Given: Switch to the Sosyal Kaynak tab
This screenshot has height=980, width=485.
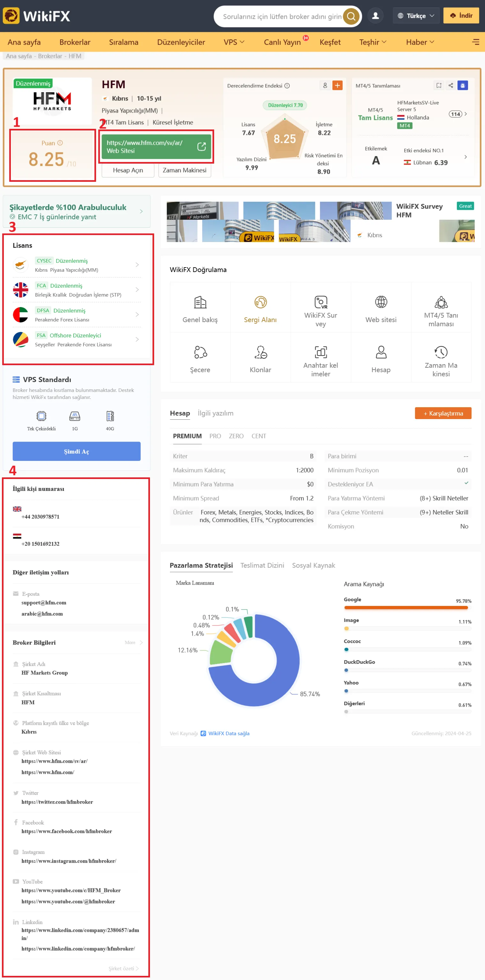Looking at the screenshot, I should 314,565.
